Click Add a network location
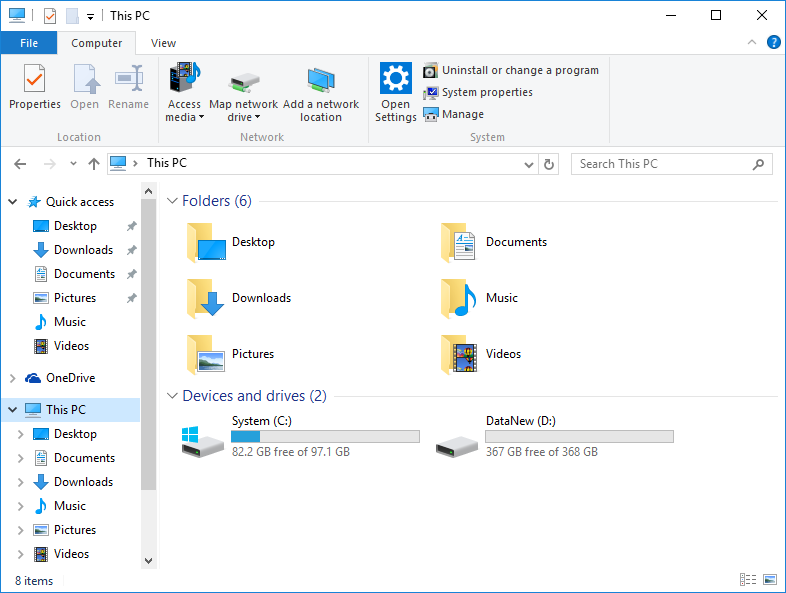Viewport: 786px width, 593px height. coord(321,95)
